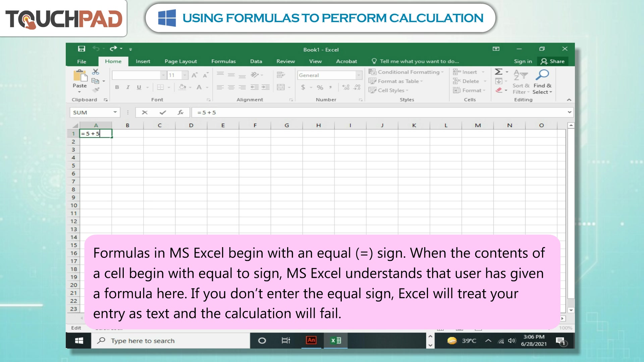Toggle Align Left in Alignment group
644x362 pixels.
[220, 87]
